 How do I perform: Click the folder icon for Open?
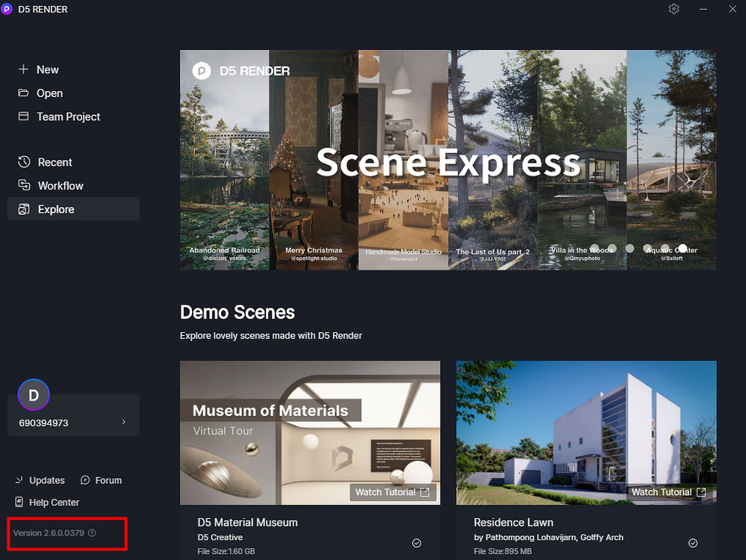(23, 93)
